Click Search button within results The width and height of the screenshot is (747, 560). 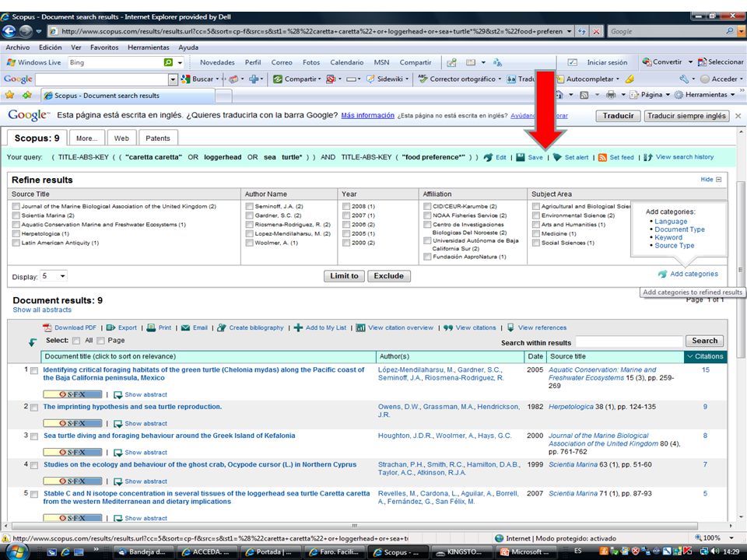pyautogui.click(x=705, y=341)
